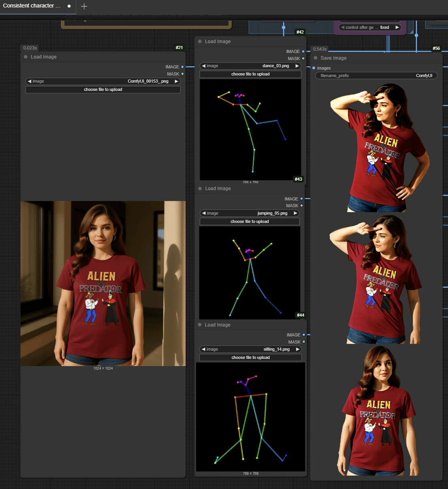The height and width of the screenshot is (489, 448).
Task: Collapse the Load Image node with sitting_14.png
Action: (200, 325)
